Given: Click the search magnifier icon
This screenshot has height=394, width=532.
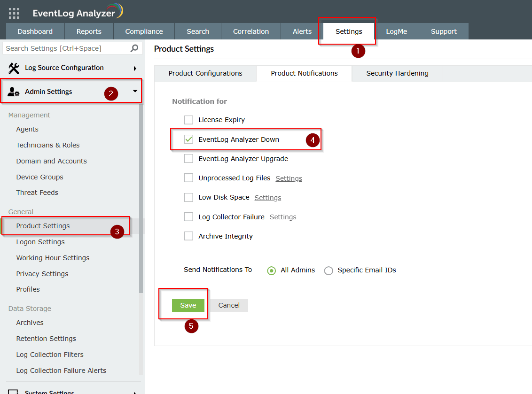Looking at the screenshot, I should point(134,48).
